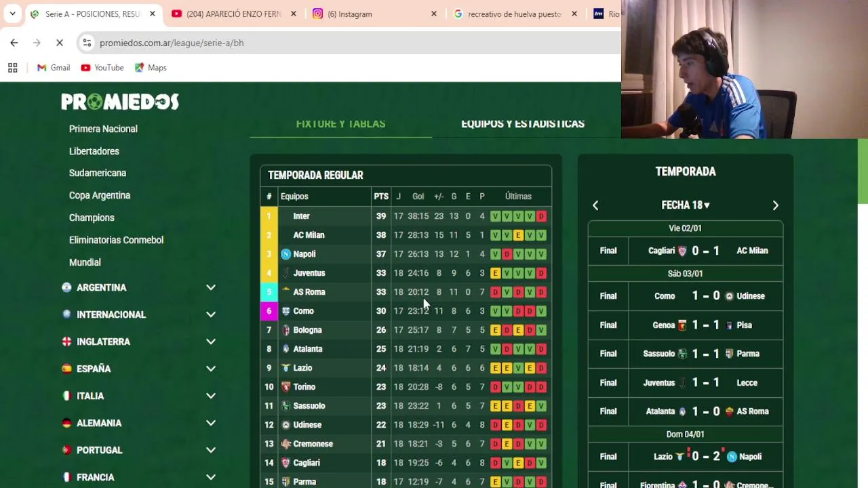This screenshot has height=488, width=868.
Task: Click the Portugal flag icon in sidebar
Action: (66, 450)
